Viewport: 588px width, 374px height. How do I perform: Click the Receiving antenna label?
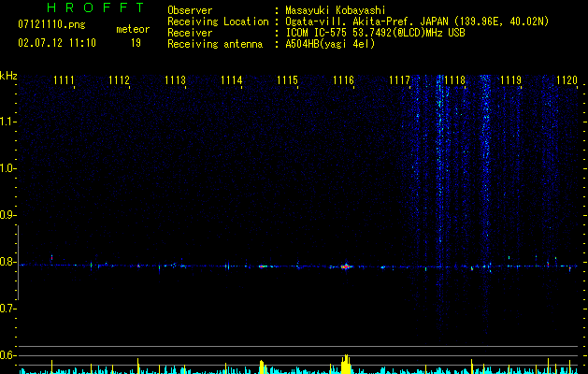pos(215,44)
